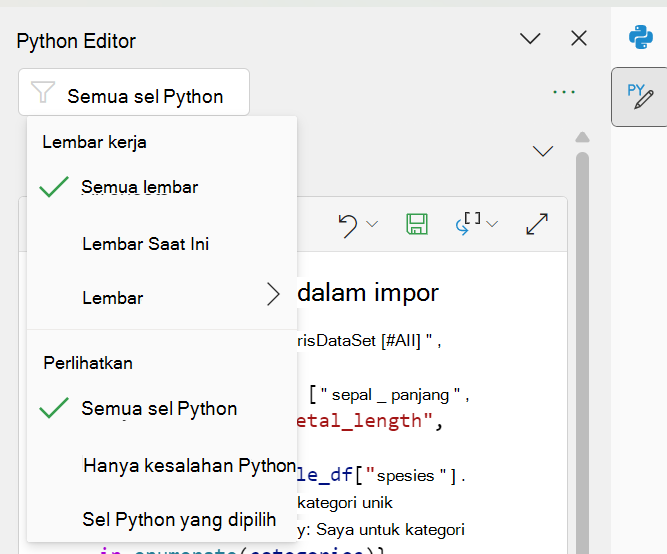Choose 'Hanya kesalahan Python' filter
Image resolution: width=667 pixels, height=554 pixels.
click(x=162, y=465)
